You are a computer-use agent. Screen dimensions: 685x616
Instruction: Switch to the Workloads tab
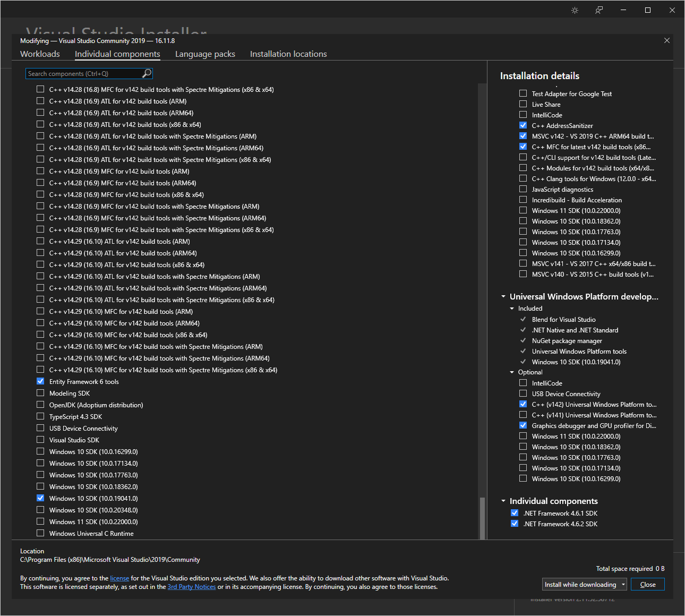pos(40,54)
